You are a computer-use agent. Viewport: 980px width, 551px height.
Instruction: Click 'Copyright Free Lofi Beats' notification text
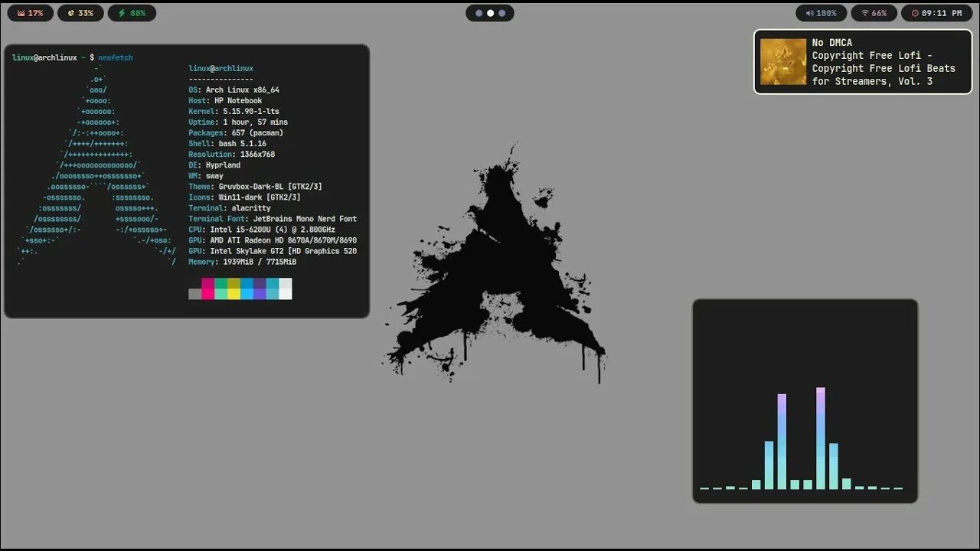point(884,68)
